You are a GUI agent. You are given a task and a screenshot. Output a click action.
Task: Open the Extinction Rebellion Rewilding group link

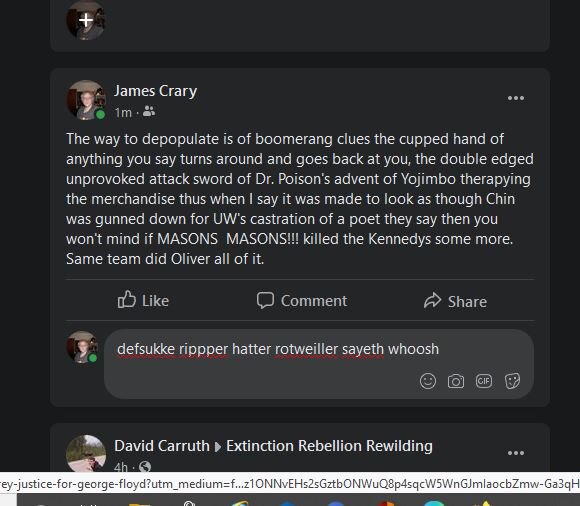click(329, 446)
